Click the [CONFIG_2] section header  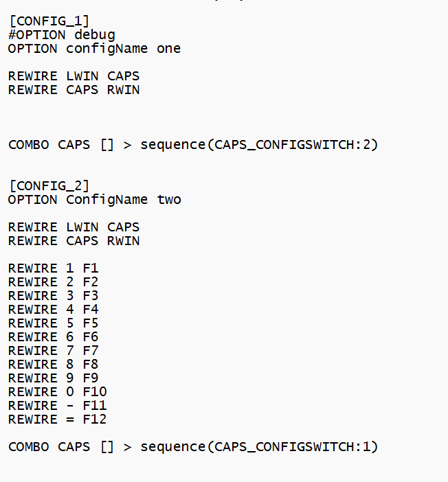coord(49,185)
